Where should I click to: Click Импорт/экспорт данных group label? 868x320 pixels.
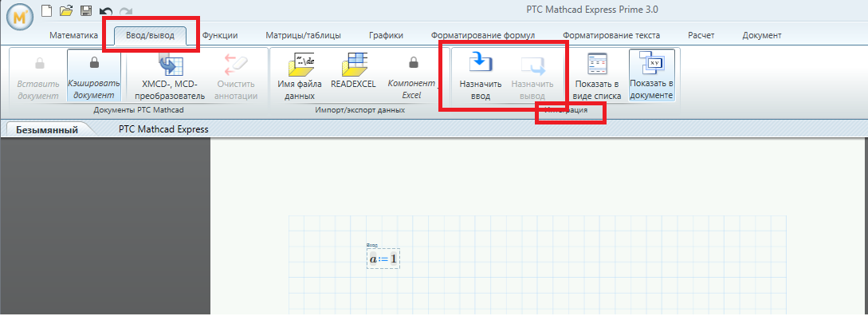359,110
